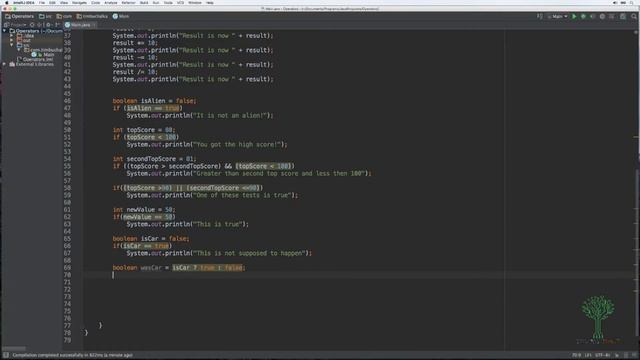The height and width of the screenshot is (360, 640).
Task: Click the Project panel settings gear icon
Action: coord(48,25)
